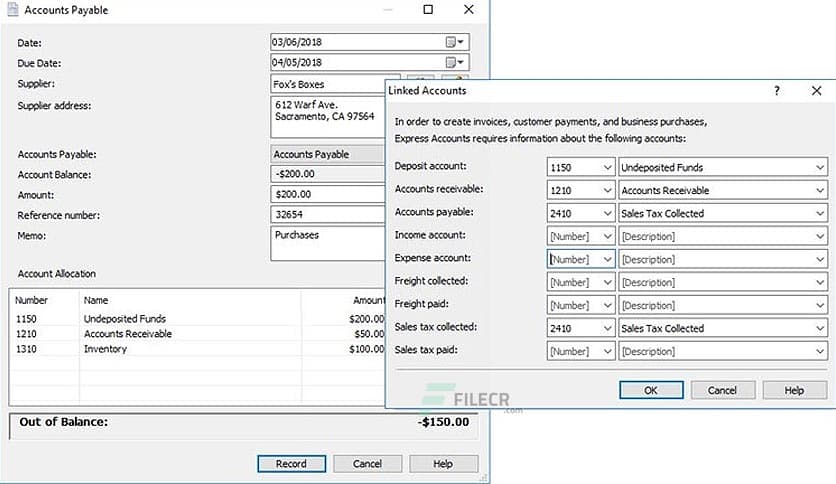Image resolution: width=836 pixels, height=484 pixels.
Task: Click the Reference number field 32654
Action: click(327, 214)
